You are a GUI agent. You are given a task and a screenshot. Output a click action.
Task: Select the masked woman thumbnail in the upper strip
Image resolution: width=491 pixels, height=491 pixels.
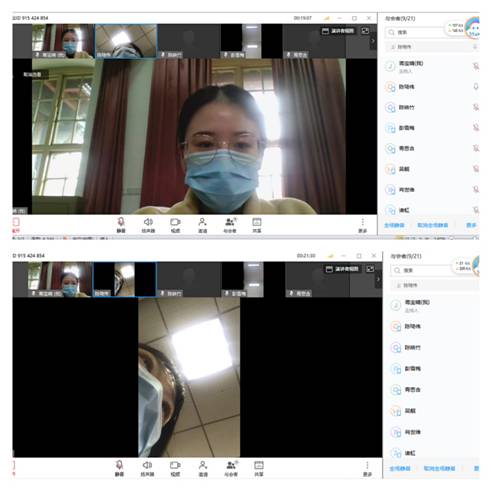point(63,41)
